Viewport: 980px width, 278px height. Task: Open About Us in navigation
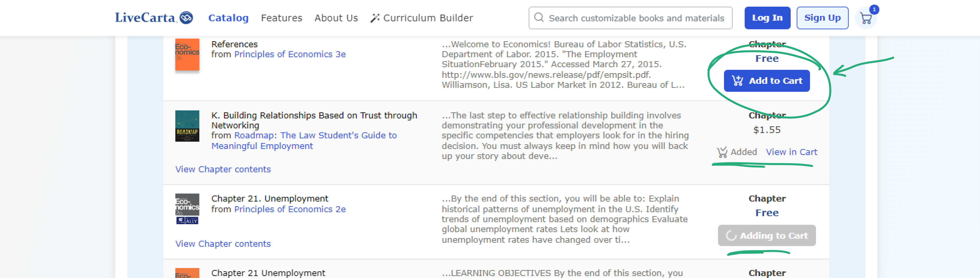[336, 18]
